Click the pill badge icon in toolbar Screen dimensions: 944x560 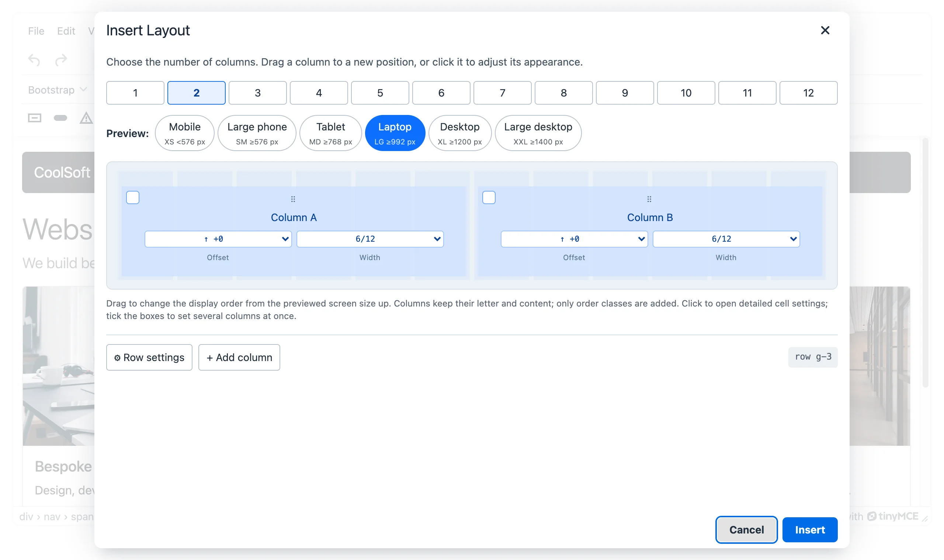click(x=60, y=118)
